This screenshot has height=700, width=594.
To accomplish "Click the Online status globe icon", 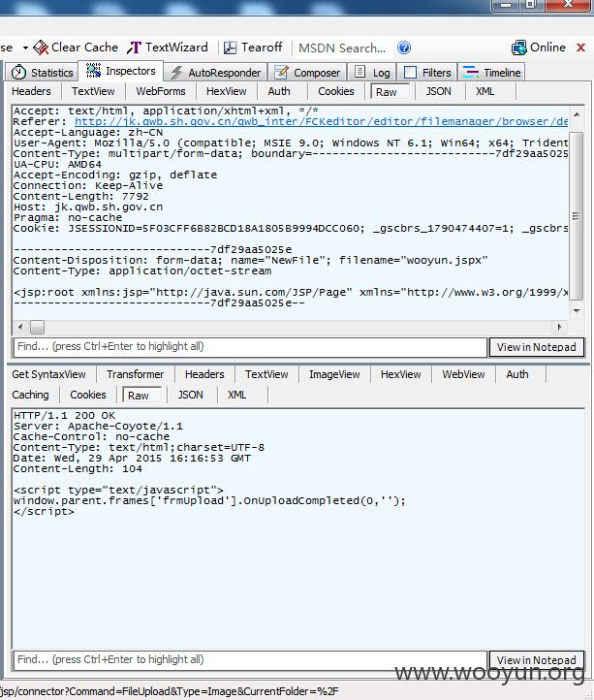I will point(519,48).
